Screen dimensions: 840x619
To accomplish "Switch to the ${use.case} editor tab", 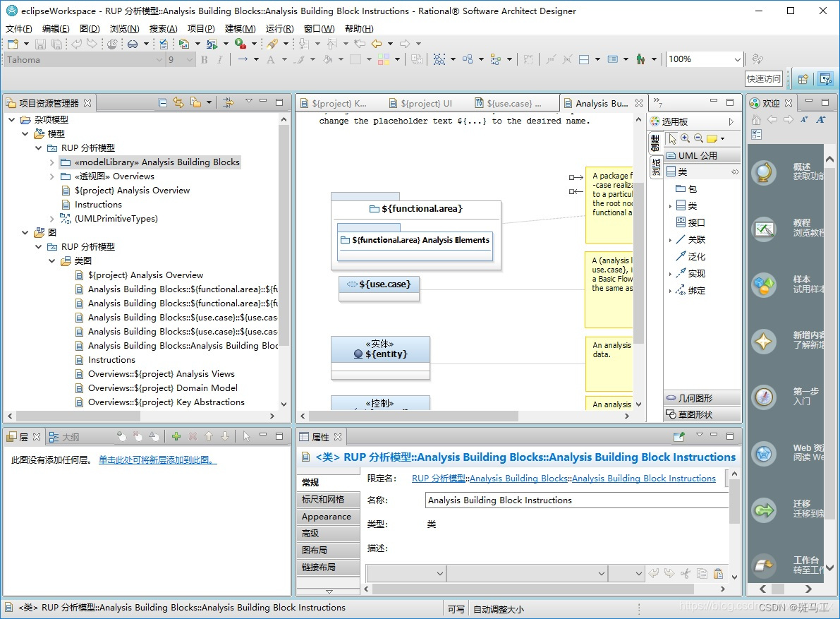I will point(513,104).
